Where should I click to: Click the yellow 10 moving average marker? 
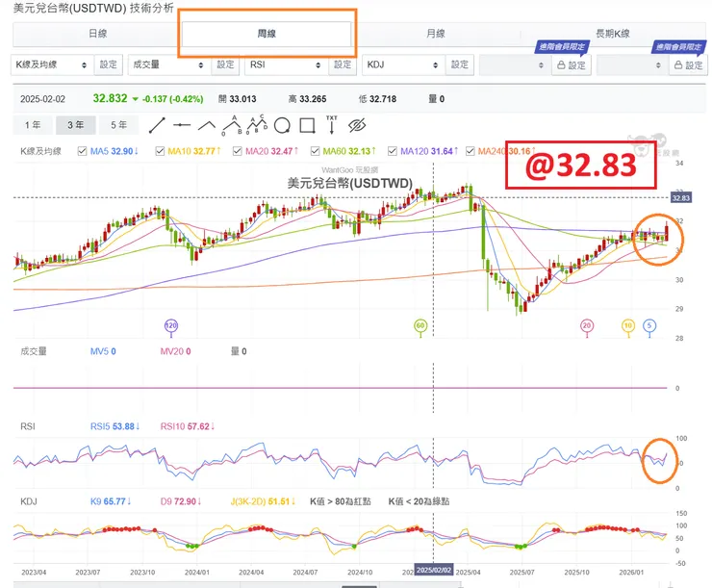pyautogui.click(x=628, y=325)
